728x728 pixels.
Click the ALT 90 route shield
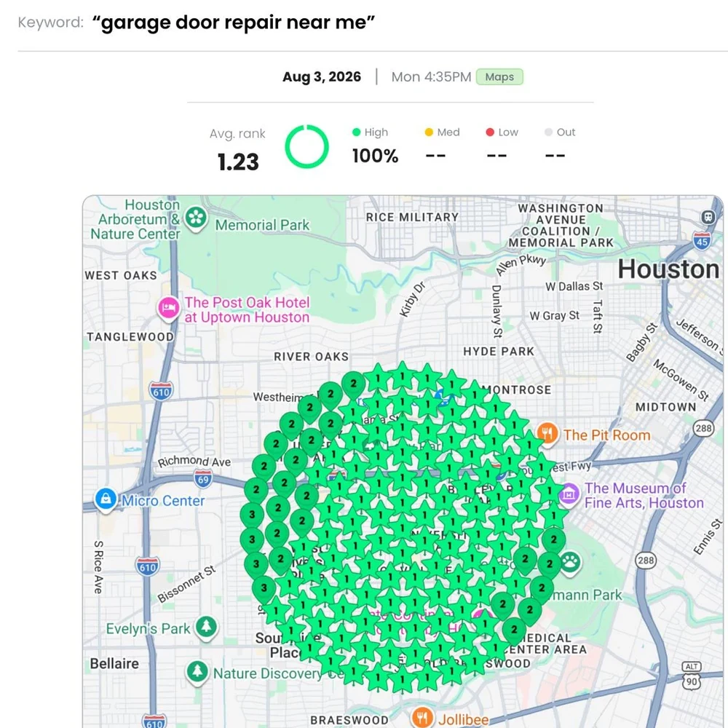(x=692, y=677)
